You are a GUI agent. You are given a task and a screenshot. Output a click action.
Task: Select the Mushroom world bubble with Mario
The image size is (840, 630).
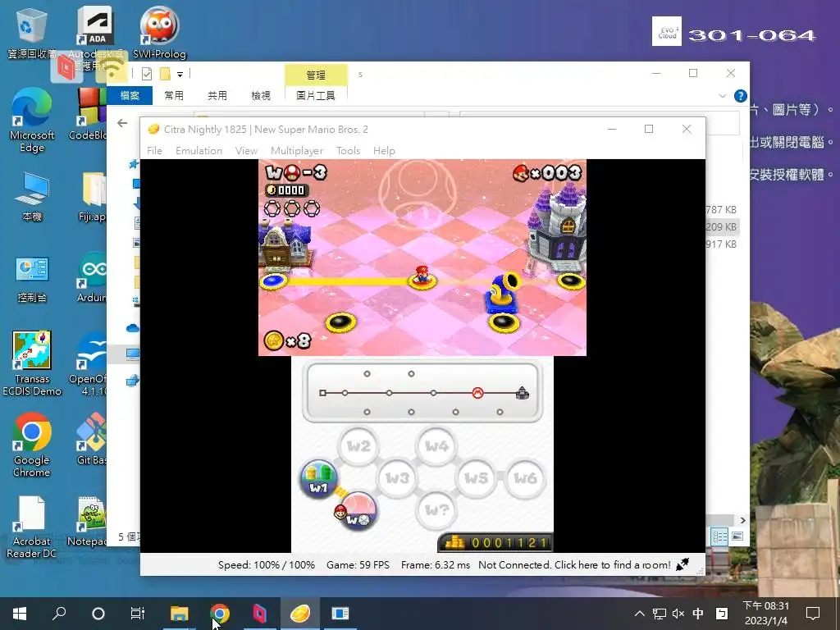[358, 511]
